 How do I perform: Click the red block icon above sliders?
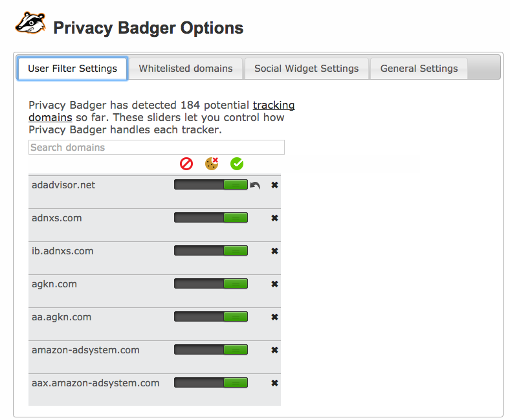(x=186, y=164)
